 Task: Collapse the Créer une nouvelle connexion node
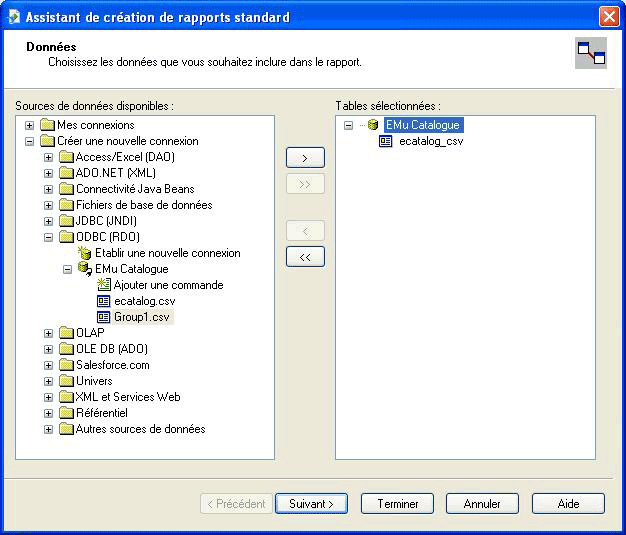(x=29, y=141)
